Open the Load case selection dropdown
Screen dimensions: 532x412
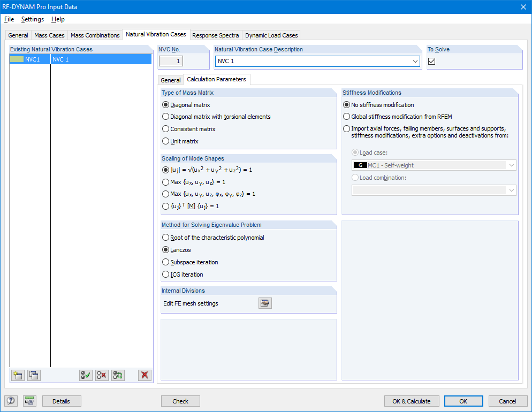tap(511, 165)
